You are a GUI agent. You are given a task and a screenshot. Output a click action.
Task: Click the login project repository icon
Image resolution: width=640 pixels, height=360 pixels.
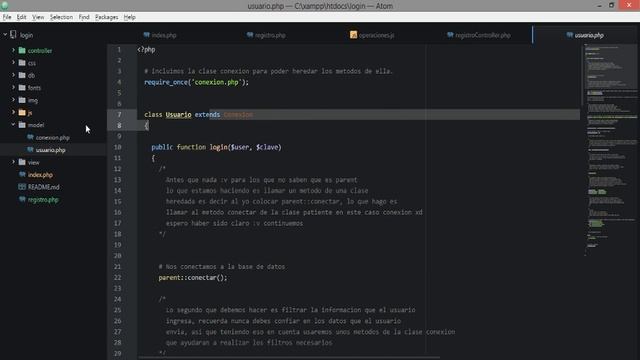13,35
